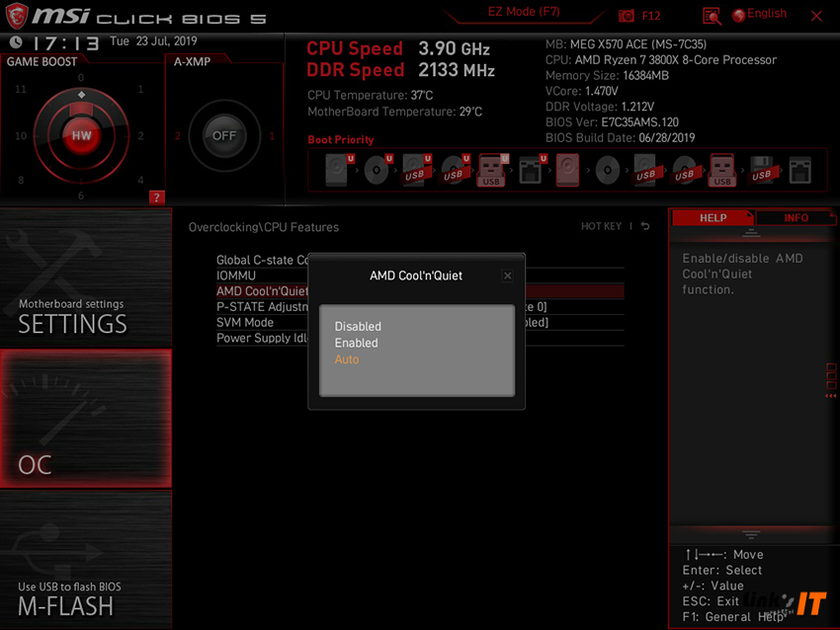This screenshot has width=840, height=630.
Task: Switch to the HELP tab
Action: coord(713,218)
